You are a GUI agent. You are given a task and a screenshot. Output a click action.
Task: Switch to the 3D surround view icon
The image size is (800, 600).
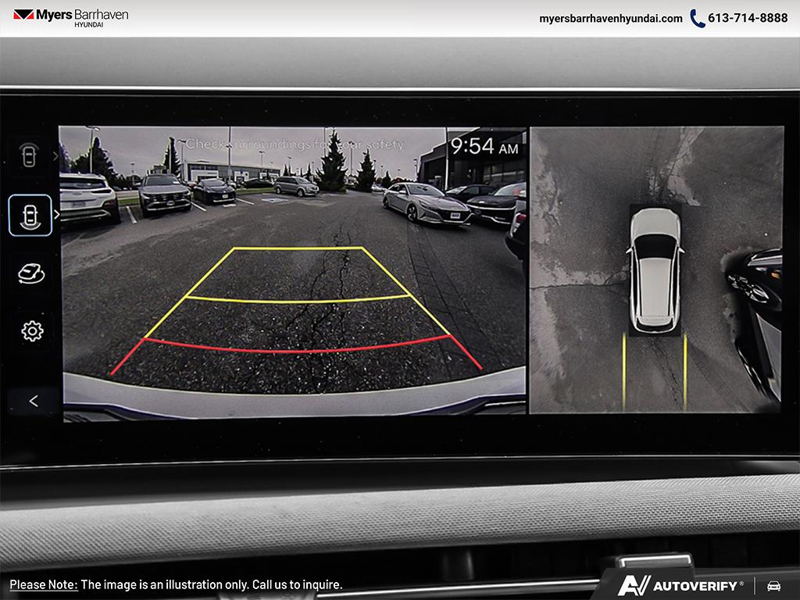point(31,273)
